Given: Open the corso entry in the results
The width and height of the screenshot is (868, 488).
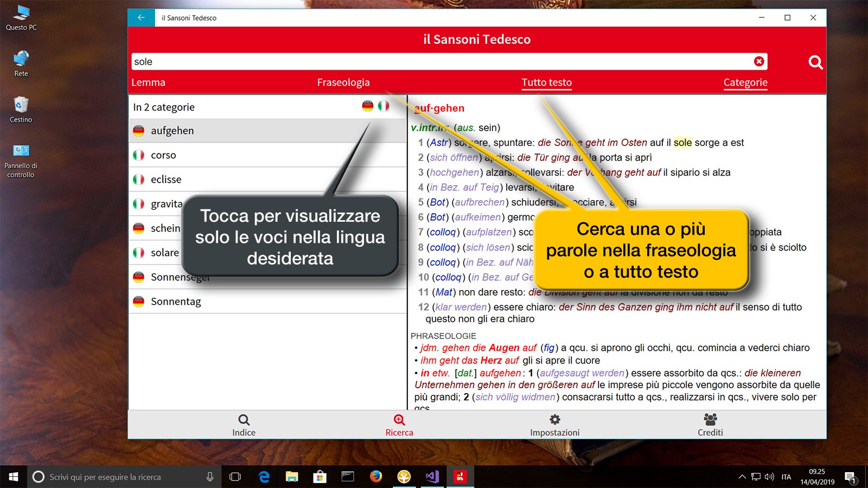Looking at the screenshot, I should (267, 155).
